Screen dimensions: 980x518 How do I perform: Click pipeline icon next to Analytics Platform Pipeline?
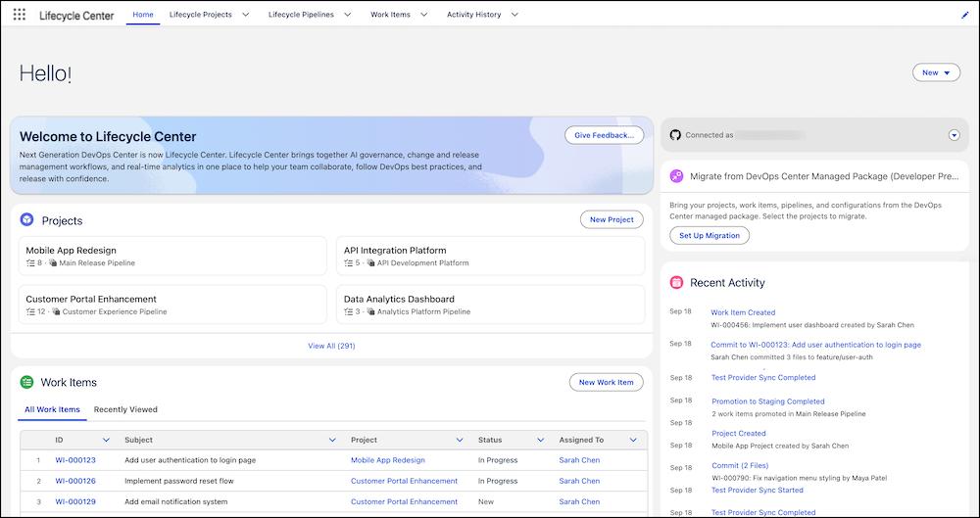tap(371, 311)
